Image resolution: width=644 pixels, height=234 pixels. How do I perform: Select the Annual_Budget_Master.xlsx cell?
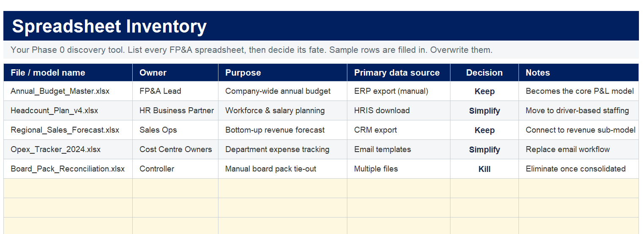click(68, 91)
